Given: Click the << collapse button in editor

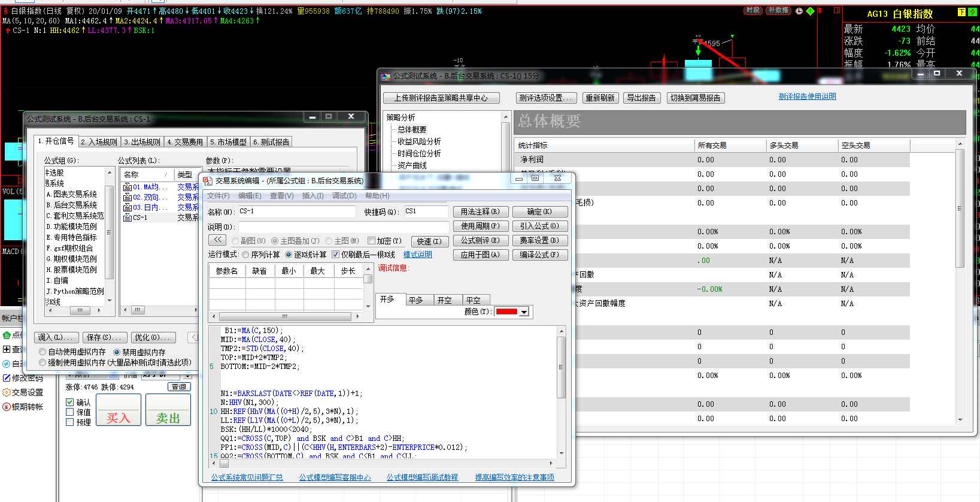Looking at the screenshot, I should click(217, 240).
